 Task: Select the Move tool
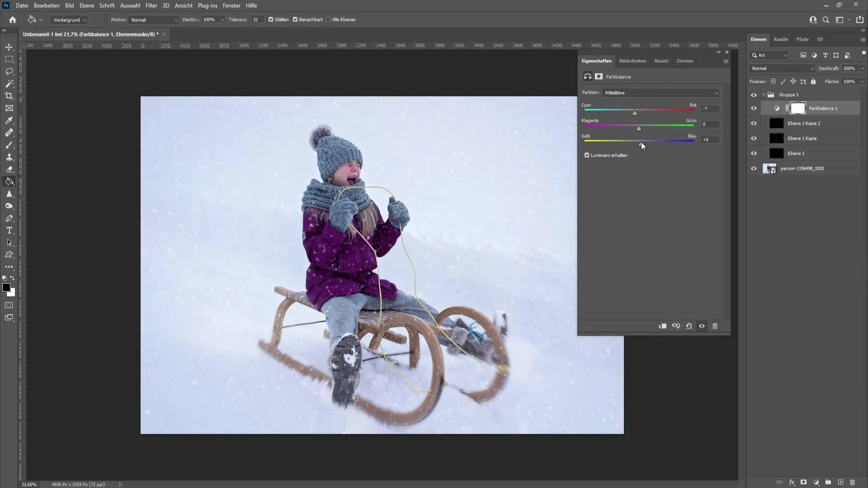click(x=9, y=47)
